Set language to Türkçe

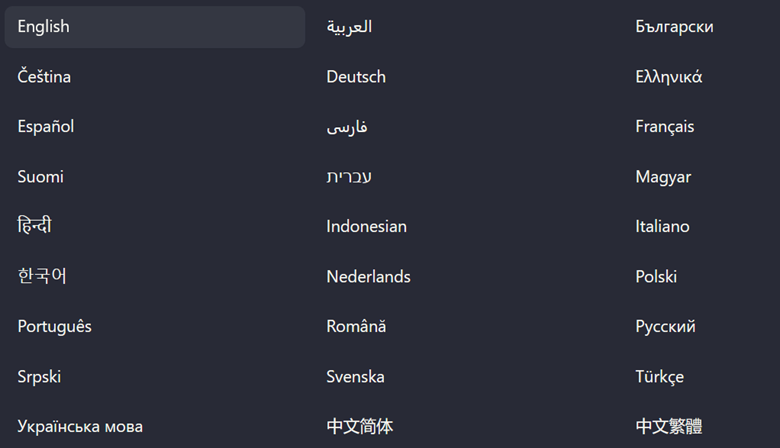coord(659,377)
